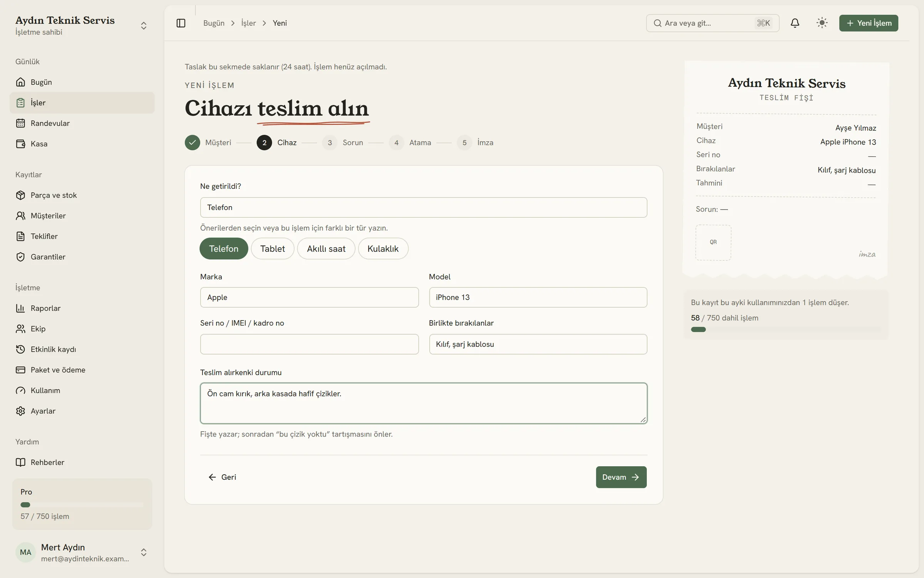Select the Tablet device chip

[273, 249]
